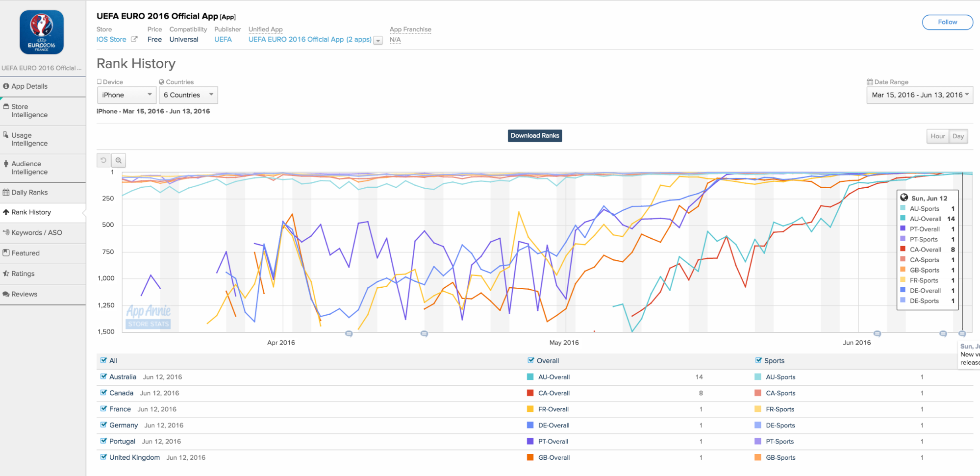Open the Date Range picker dropdown
The width and height of the screenshot is (980, 476).
[919, 95]
